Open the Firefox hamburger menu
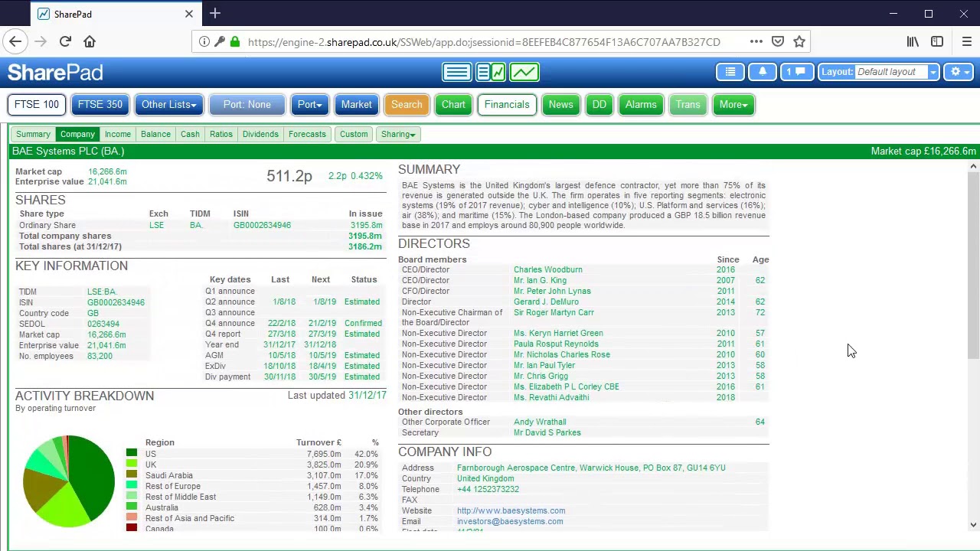Viewport: 980px width, 551px height. (966, 41)
